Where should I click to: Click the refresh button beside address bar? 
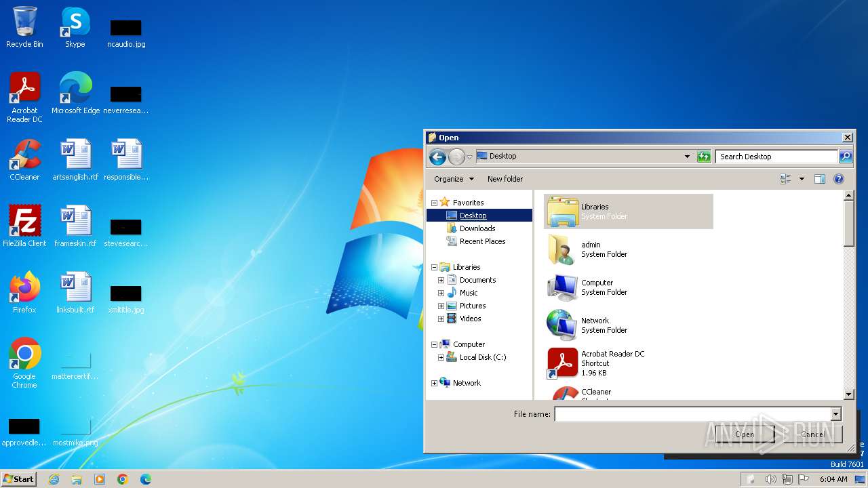704,157
